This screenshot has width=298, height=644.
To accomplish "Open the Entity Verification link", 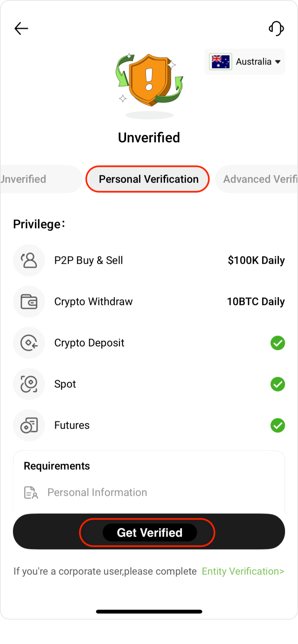I will (243, 571).
